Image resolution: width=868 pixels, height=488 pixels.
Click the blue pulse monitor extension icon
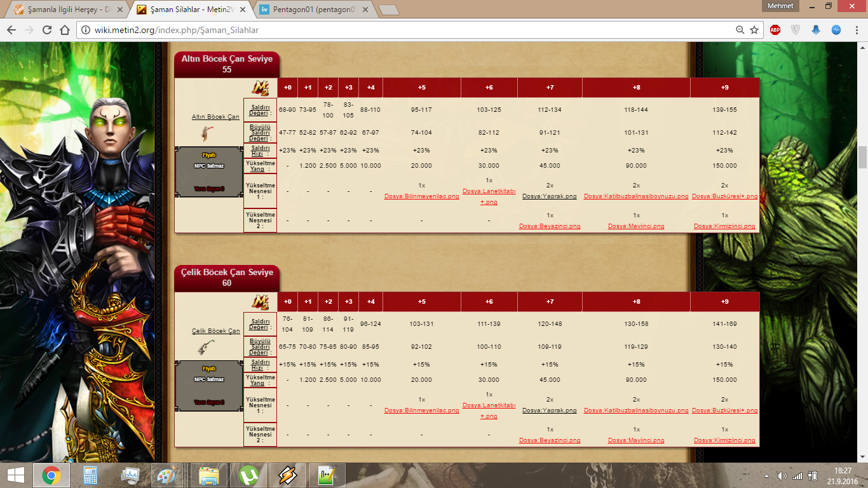(836, 30)
